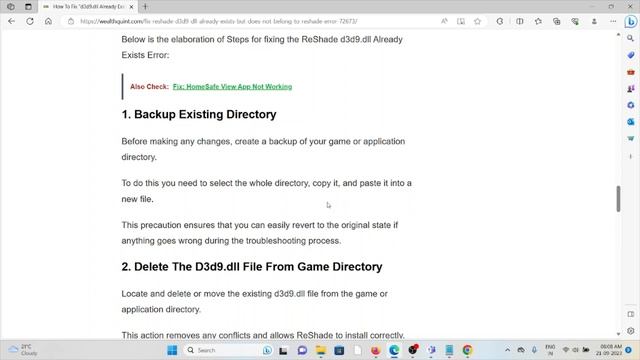The height and width of the screenshot is (360, 640).
Task: Open the Tools briefcase sidebar icon
Action: coord(631,72)
